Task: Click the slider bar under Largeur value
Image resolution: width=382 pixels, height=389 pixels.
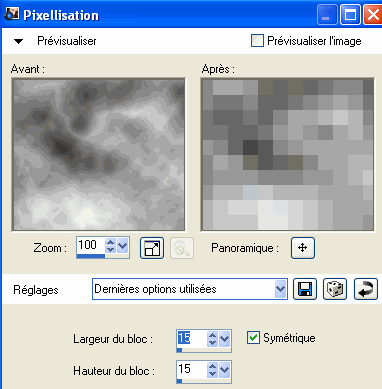Action: coord(204,350)
